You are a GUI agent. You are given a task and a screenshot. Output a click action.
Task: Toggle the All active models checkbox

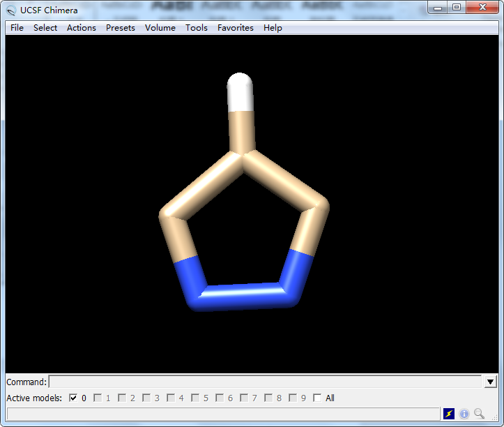(318, 398)
